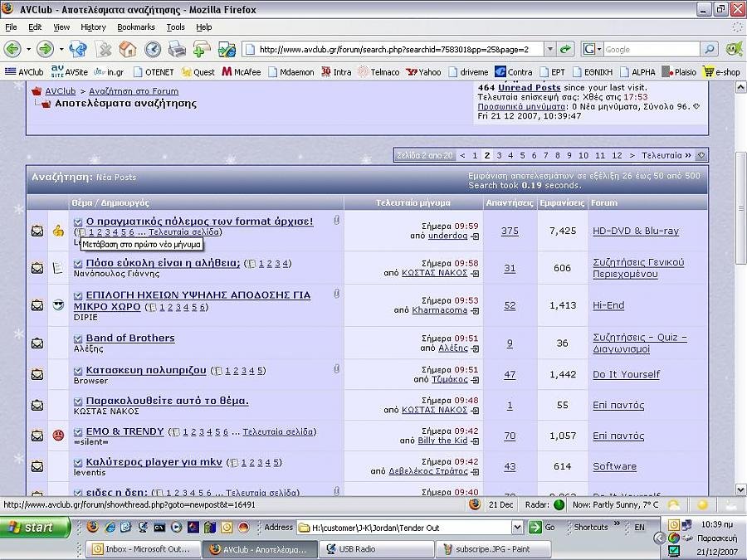Expand the Shortcuts toolbar chevron
Viewport: 747px width, 560px height.
tap(618, 523)
